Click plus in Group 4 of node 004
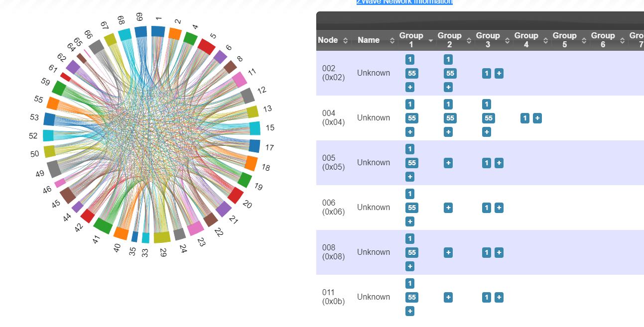 tap(537, 118)
